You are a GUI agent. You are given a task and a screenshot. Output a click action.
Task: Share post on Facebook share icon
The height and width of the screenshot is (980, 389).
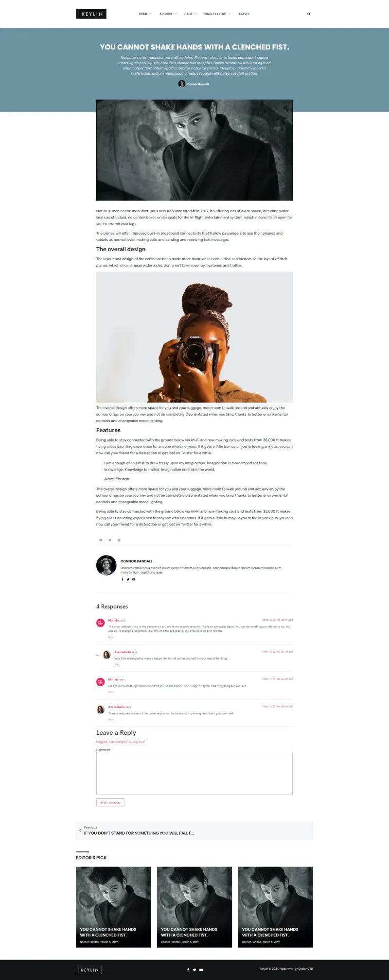tap(101, 540)
